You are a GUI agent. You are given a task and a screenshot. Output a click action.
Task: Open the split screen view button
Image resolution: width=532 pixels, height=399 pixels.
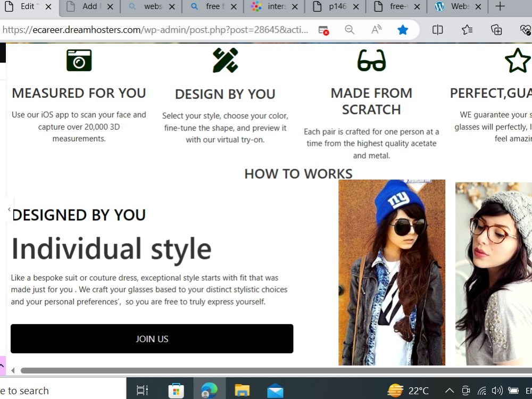438,30
